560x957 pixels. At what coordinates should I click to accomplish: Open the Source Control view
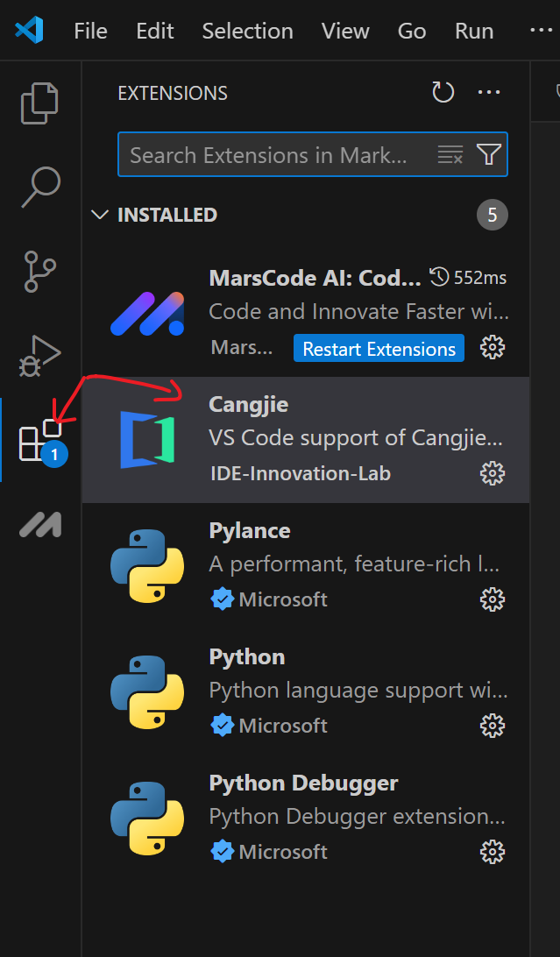point(40,271)
